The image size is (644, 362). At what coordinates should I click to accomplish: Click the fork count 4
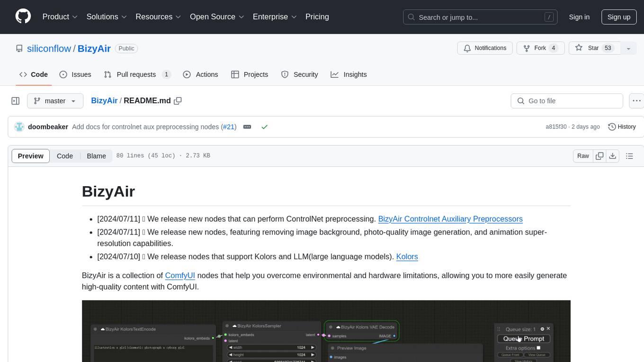[x=553, y=48]
